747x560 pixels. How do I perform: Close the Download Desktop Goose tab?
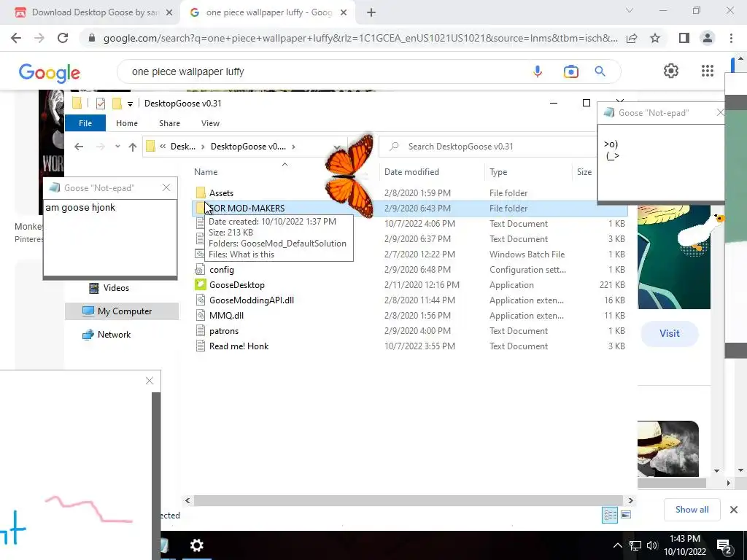(x=169, y=13)
